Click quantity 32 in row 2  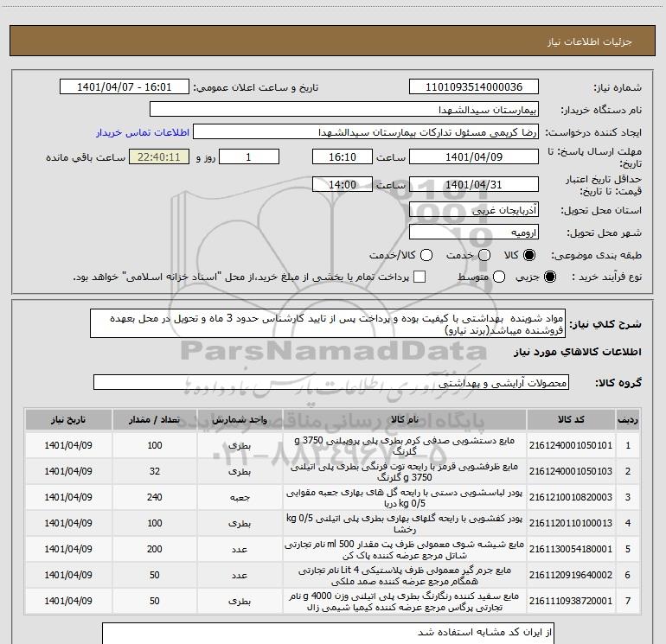[155, 471]
